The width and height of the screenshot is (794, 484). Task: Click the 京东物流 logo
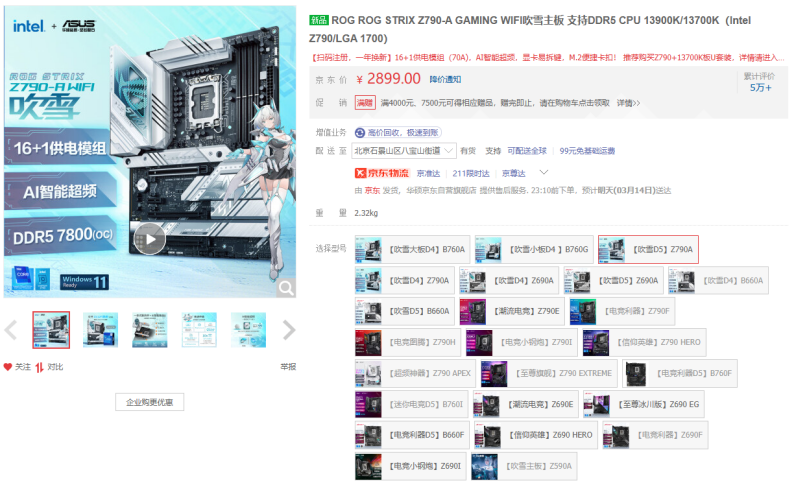[381, 173]
